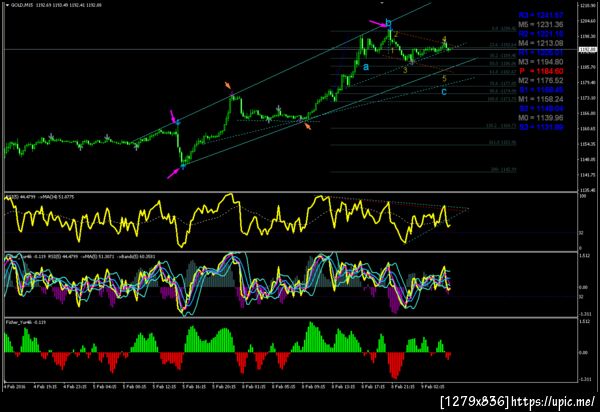
Task: Select the sMA(14) 51.0775 label in RSI pane
Action: 56,197
